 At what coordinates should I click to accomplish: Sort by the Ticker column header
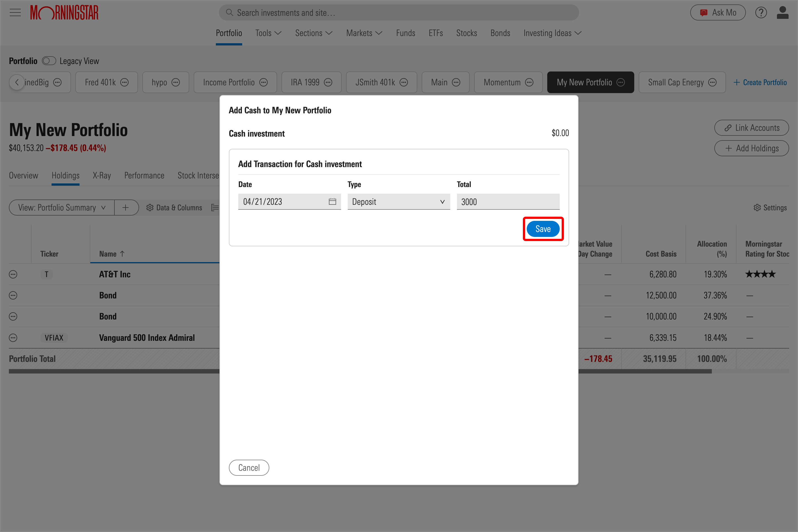tap(49, 254)
